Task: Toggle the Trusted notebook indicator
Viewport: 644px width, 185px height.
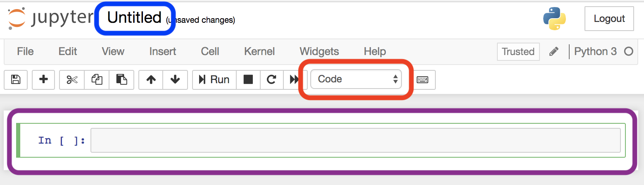Action: 518,52
